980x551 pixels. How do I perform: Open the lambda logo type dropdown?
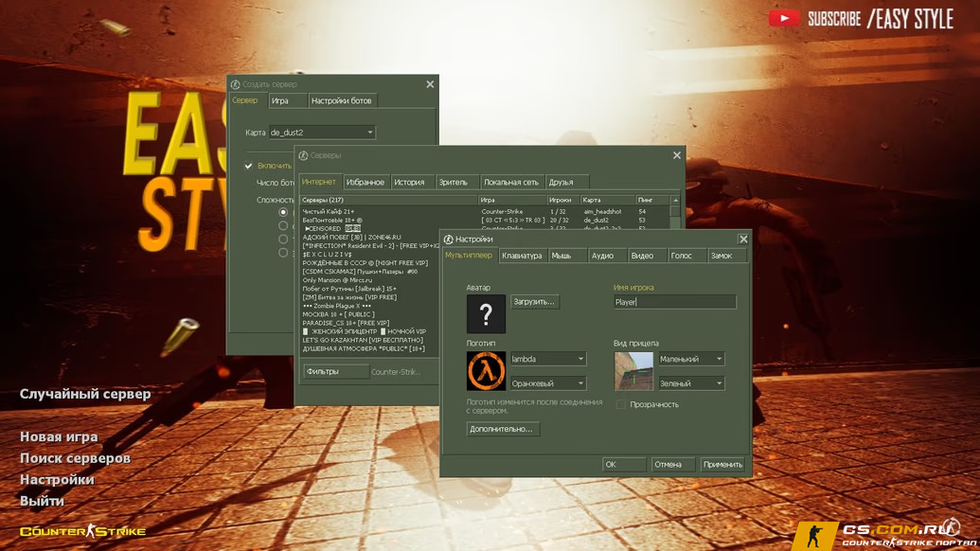[x=548, y=359]
